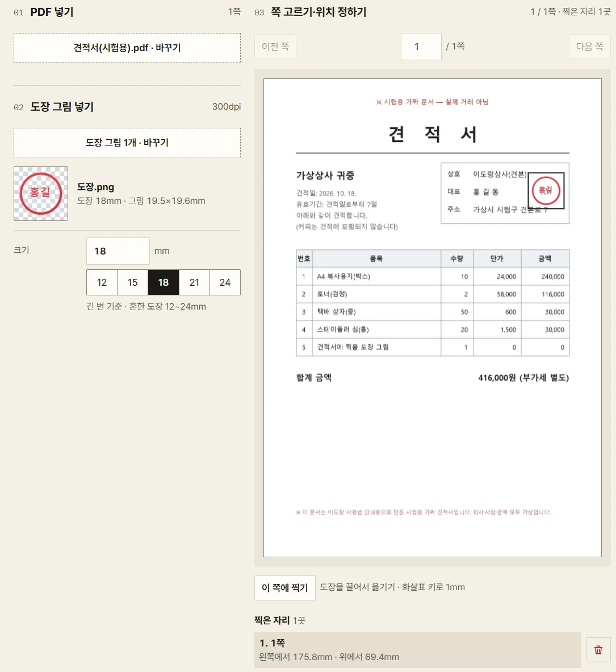Click 도장 그림 1개 · 바꾸기 upload area
This screenshot has width=616, height=672.
click(x=127, y=142)
